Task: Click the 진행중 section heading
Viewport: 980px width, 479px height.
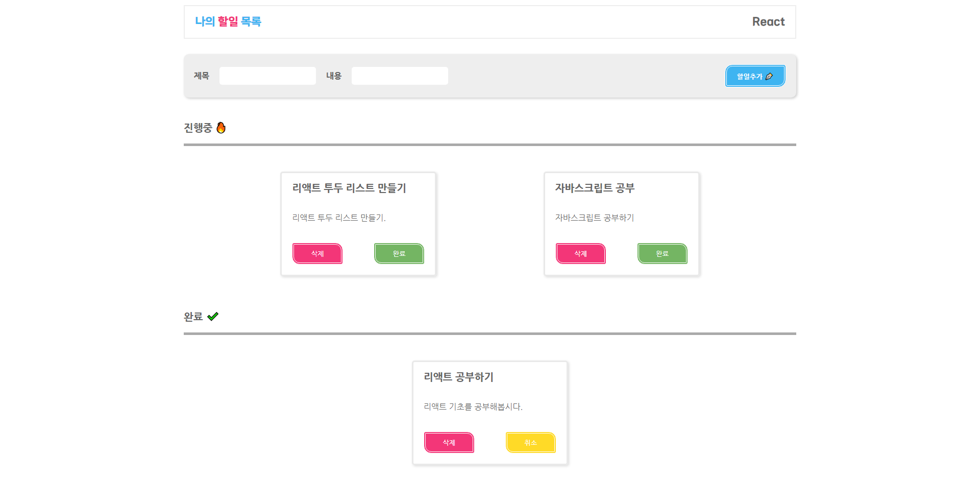Action: pos(198,128)
